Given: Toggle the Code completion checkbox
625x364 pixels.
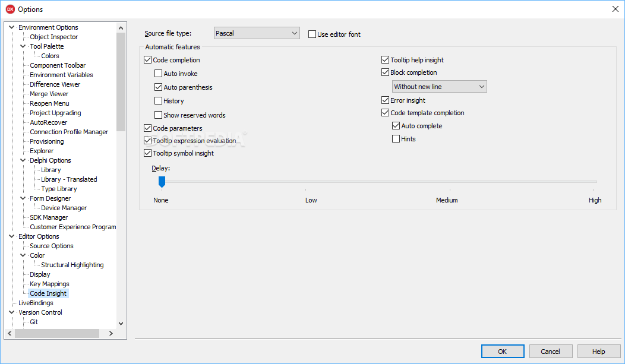Looking at the screenshot, I should pos(147,60).
